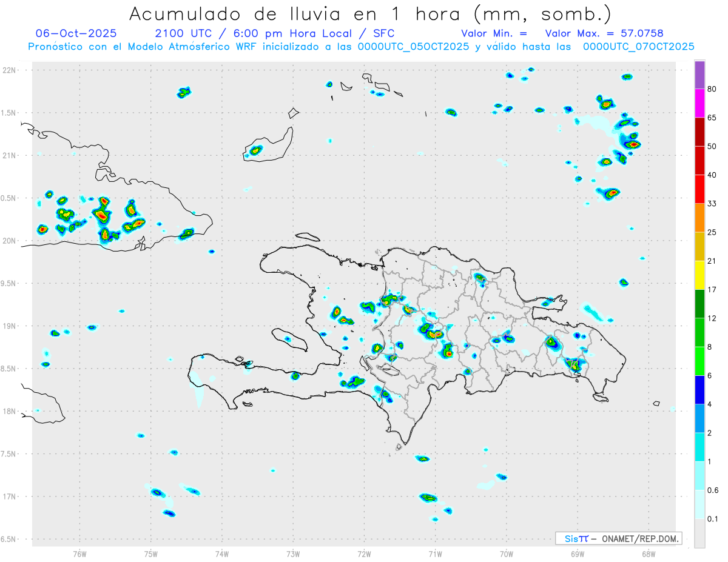Click the colorbar label "80"
Viewport: 728px width, 562px height.
712,90
